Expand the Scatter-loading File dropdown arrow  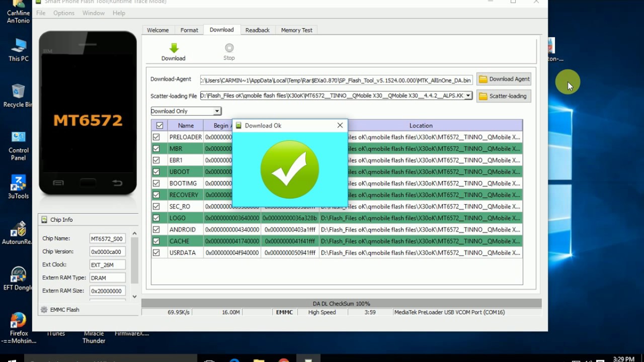coord(468,96)
